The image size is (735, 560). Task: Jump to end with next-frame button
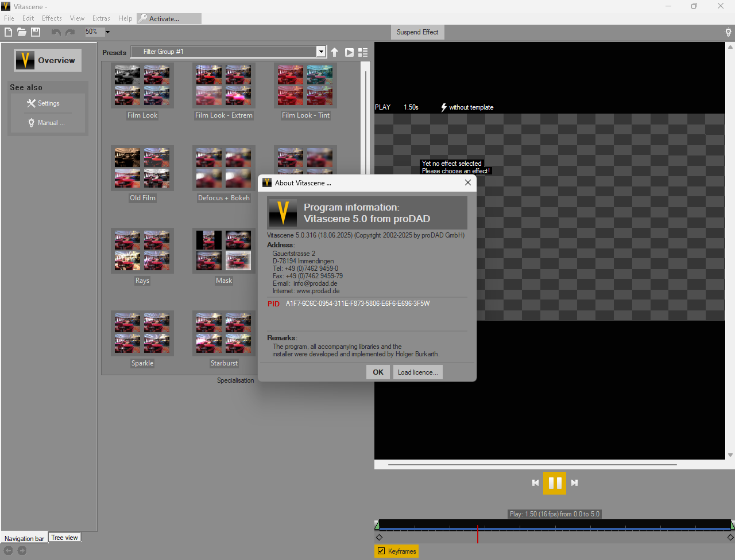(574, 483)
